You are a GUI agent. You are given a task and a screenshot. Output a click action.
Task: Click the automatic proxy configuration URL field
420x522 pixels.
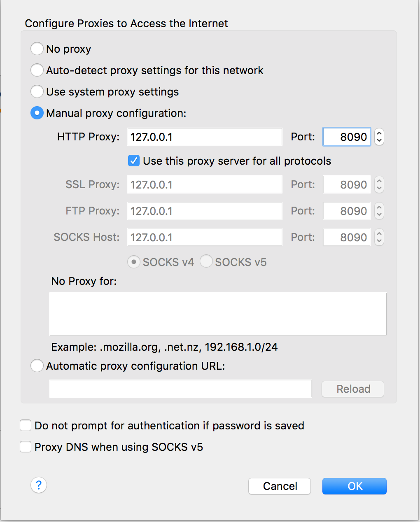pos(181,389)
